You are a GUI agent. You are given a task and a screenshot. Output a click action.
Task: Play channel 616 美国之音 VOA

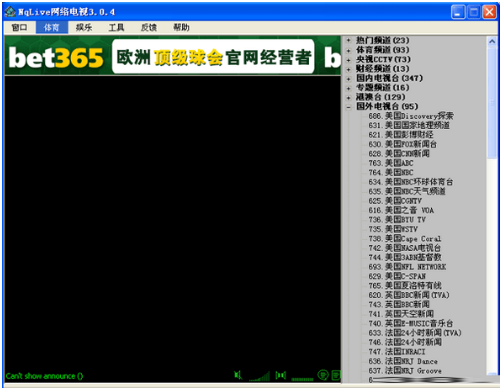(401, 210)
